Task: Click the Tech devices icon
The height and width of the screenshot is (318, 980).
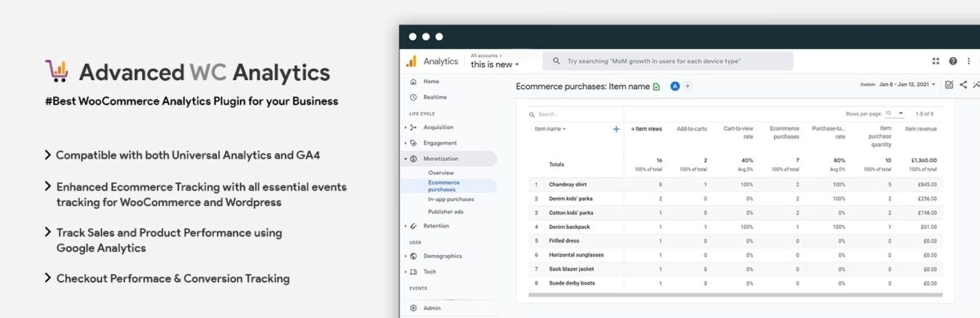Action: coord(414,271)
